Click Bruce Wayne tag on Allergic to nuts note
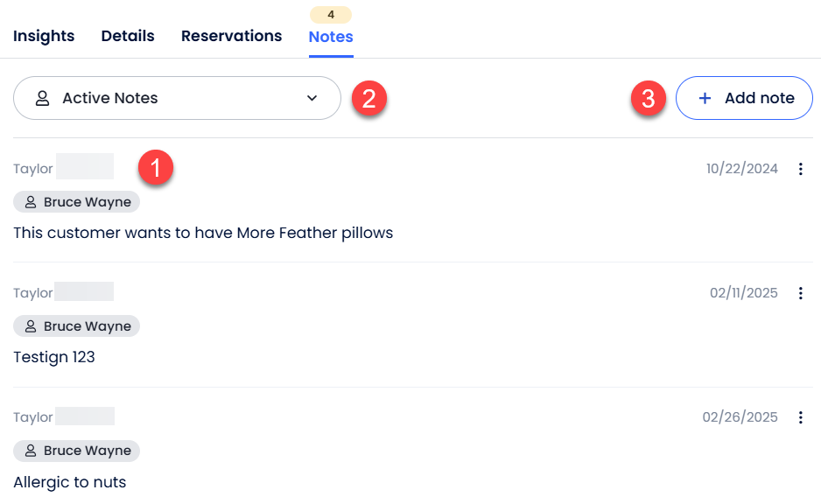The image size is (821, 504). click(x=77, y=451)
